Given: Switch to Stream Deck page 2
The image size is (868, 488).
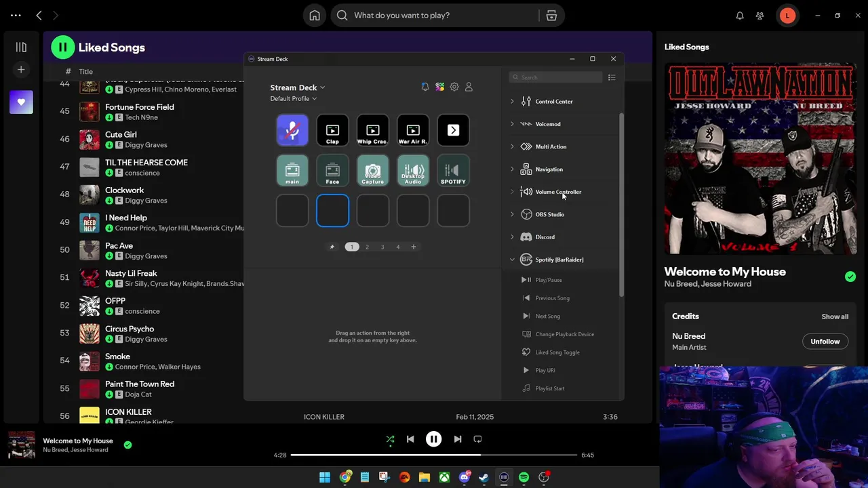Looking at the screenshot, I should pos(367,247).
